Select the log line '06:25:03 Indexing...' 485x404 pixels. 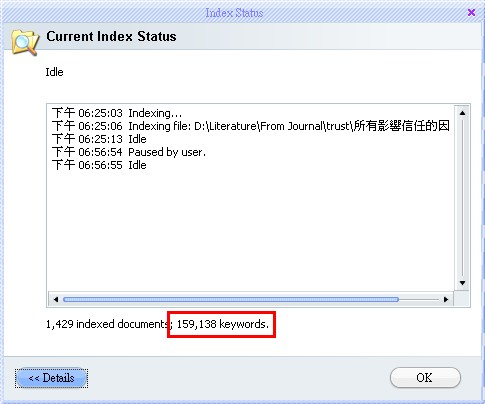117,113
